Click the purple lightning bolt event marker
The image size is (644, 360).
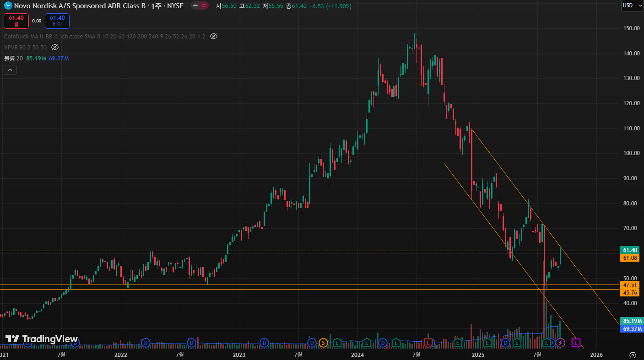(x=560, y=343)
